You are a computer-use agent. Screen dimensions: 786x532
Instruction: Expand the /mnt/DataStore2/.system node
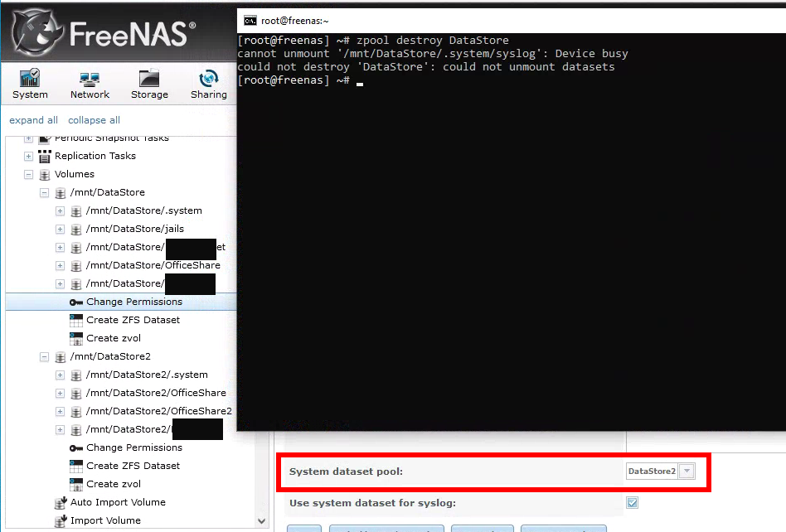(x=60, y=375)
